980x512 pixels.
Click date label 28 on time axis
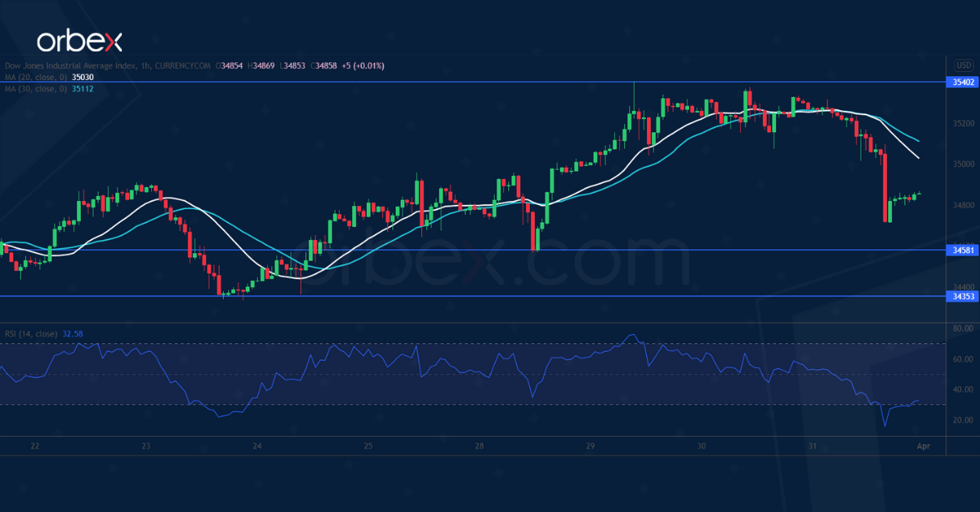pyautogui.click(x=479, y=446)
